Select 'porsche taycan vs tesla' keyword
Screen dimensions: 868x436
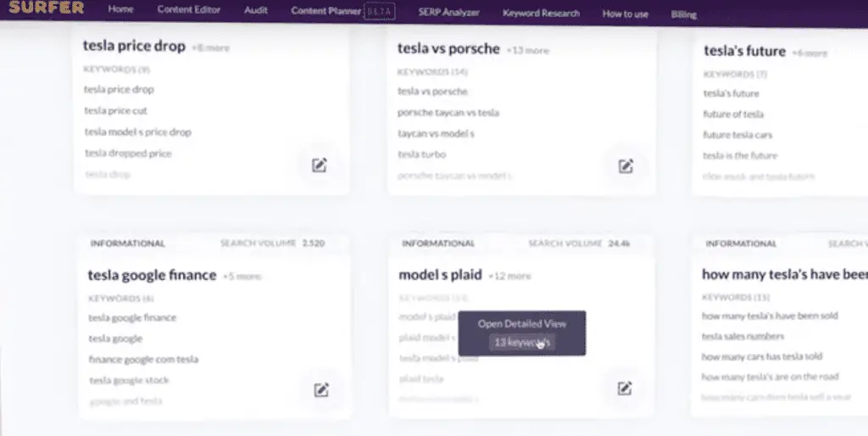[x=448, y=113]
